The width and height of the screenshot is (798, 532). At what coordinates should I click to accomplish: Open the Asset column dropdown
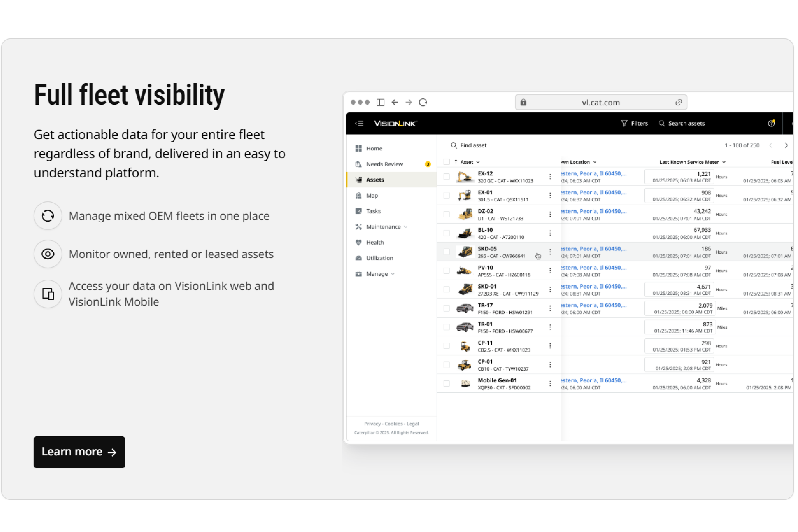pyautogui.click(x=478, y=162)
